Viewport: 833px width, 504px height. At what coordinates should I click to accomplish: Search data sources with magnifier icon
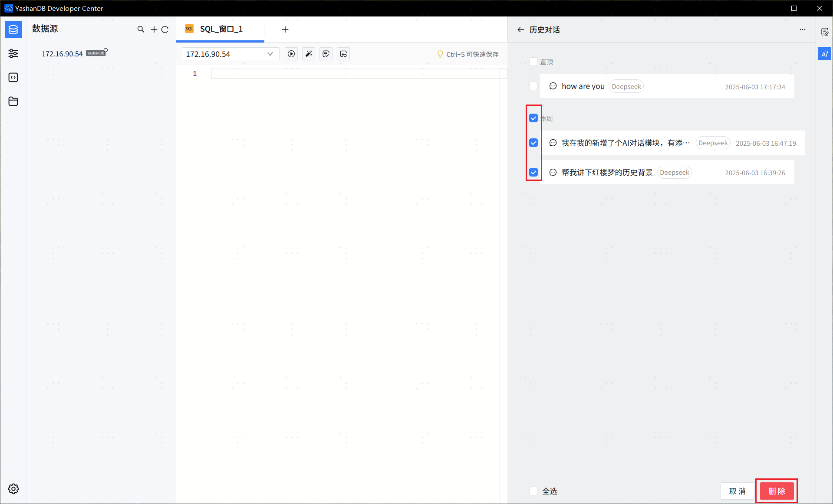[141, 29]
